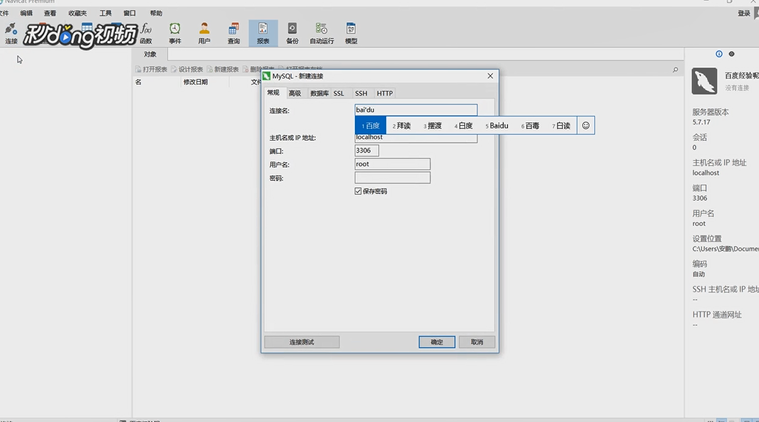
Task: Click the emoji face button in IME bar
Action: pos(586,125)
